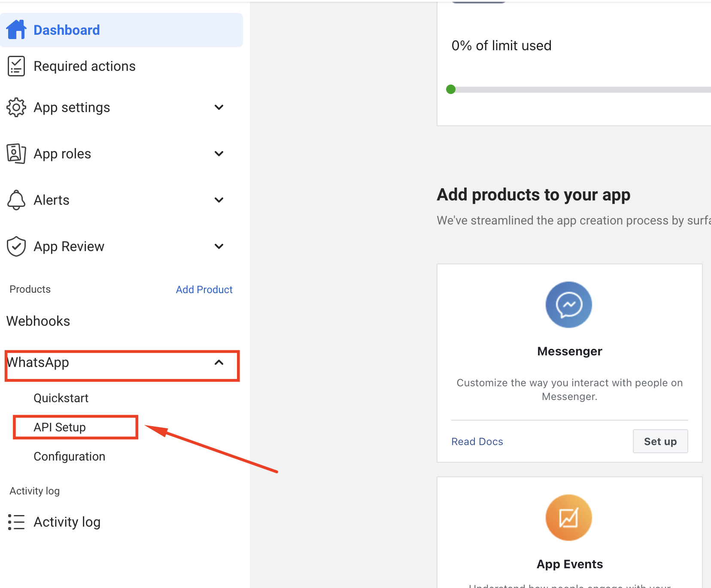Click the Messenger card description text
The width and height of the screenshot is (711, 588).
pyautogui.click(x=569, y=389)
